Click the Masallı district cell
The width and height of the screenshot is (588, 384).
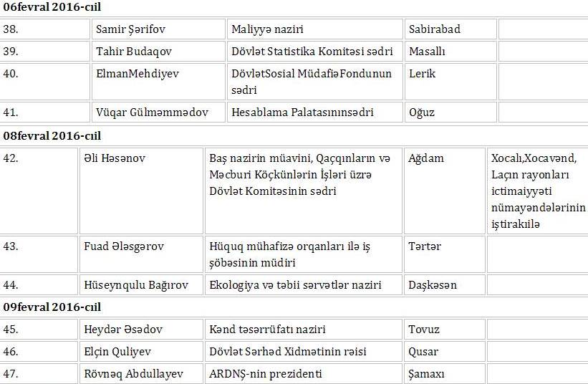[x=427, y=52]
